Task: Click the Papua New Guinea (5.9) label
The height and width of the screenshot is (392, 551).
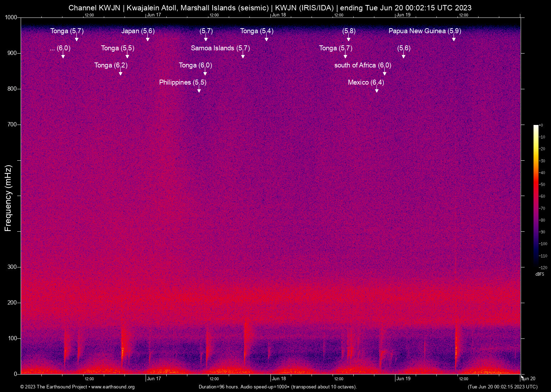Action: (425, 31)
